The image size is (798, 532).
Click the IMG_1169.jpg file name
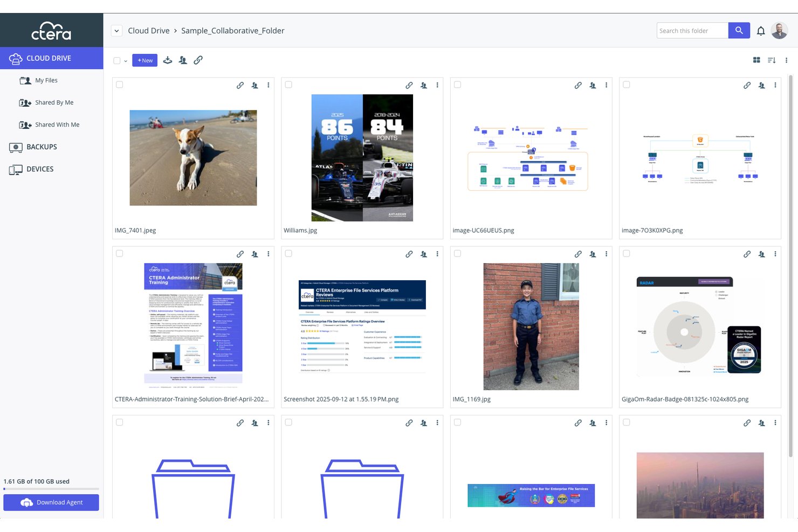(x=472, y=399)
